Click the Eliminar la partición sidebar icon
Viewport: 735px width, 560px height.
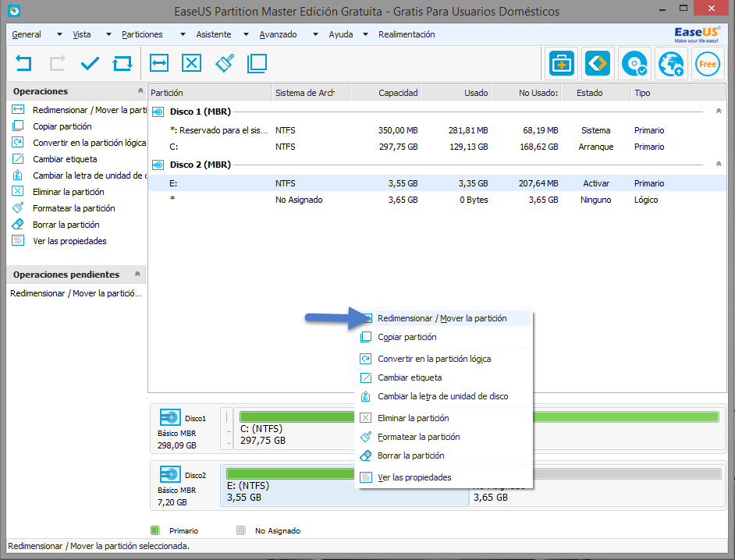(x=18, y=191)
